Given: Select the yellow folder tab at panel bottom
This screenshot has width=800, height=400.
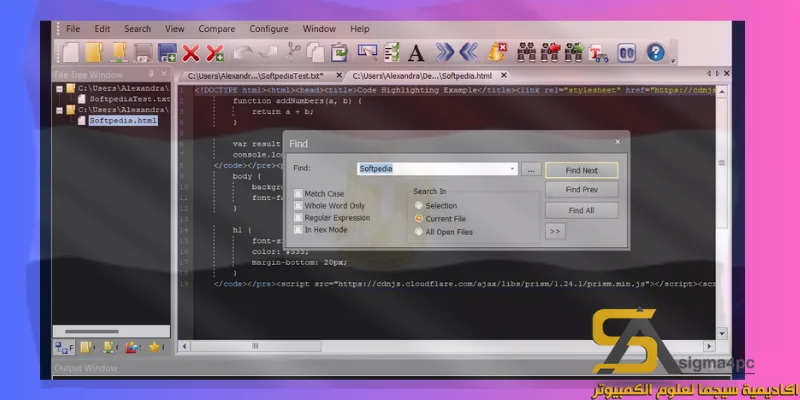Looking at the screenshot, I should click(x=87, y=348).
